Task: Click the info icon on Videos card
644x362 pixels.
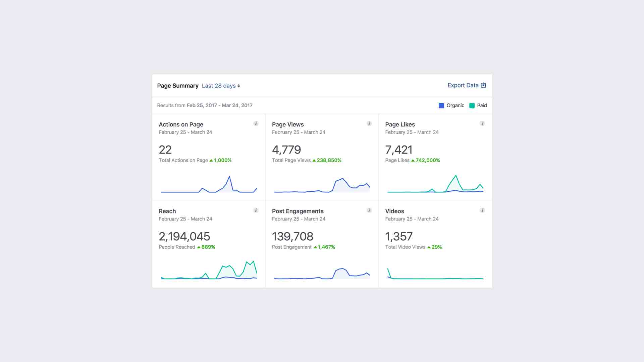Action: tap(482, 210)
